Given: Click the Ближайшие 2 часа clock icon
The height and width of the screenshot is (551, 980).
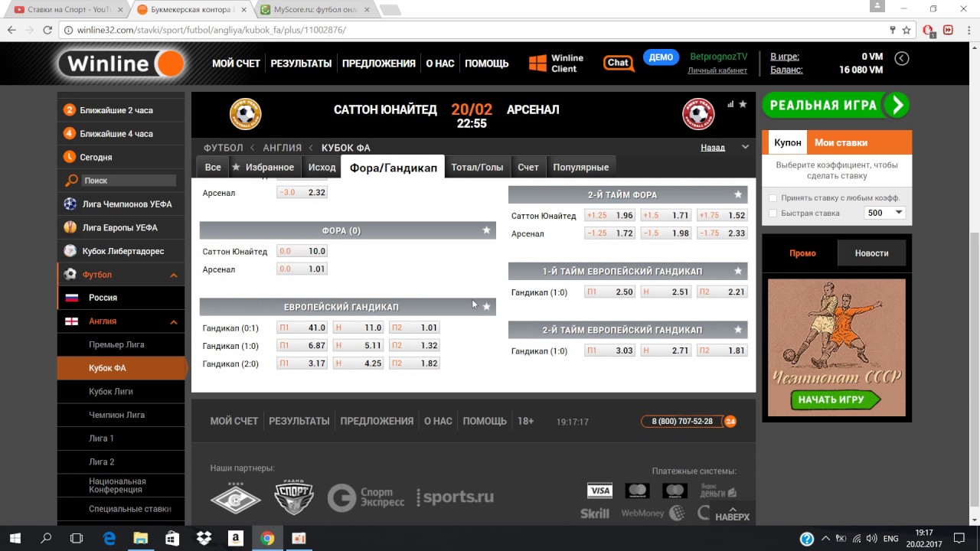Looking at the screenshot, I should pos(70,110).
